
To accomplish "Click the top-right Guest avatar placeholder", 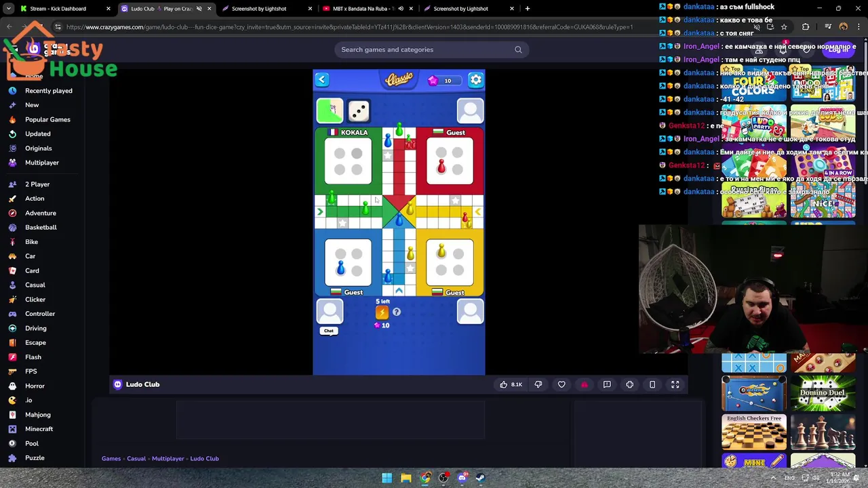I will 470,110.
